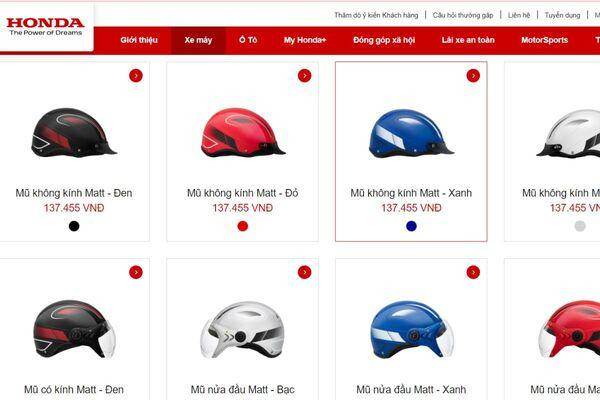Click red arrow on Mũ có kính Matt - Đen card

136,272
